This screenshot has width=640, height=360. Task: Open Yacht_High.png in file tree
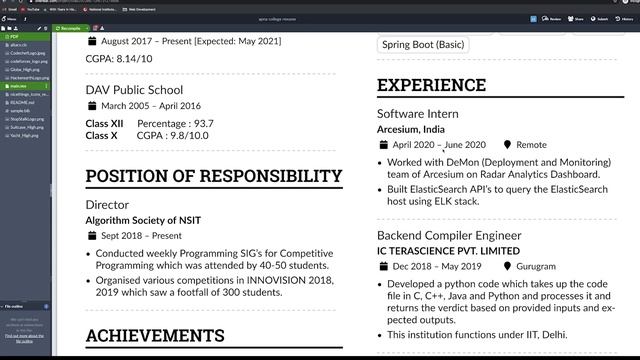[x=25, y=136]
